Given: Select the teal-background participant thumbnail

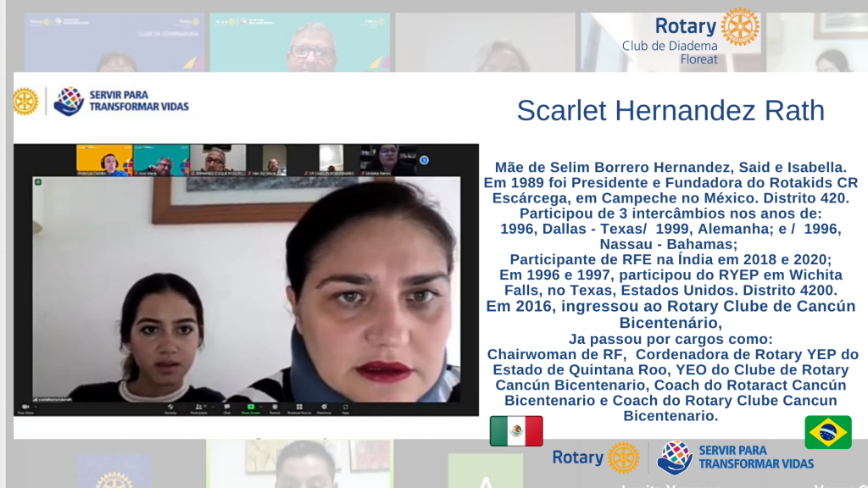Looking at the screenshot, I should pos(160,159).
